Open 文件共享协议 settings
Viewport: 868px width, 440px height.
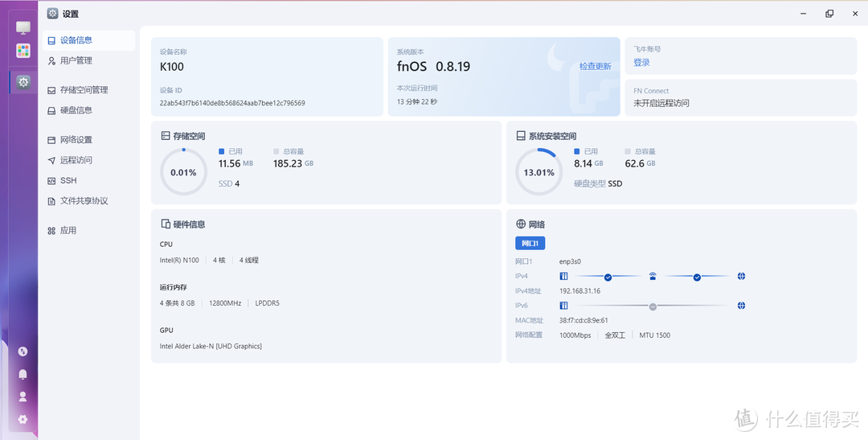[84, 201]
